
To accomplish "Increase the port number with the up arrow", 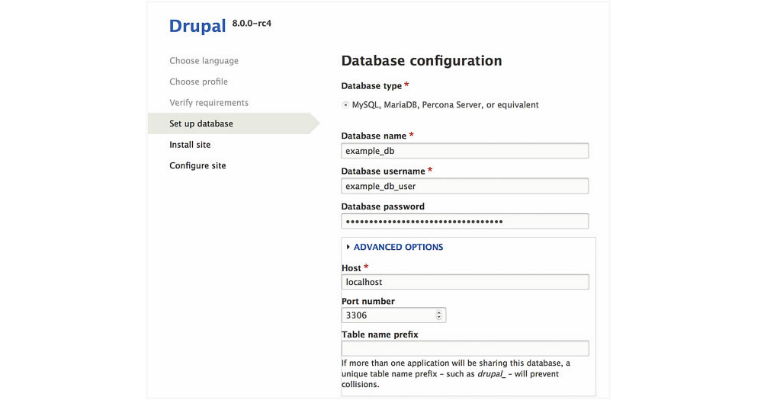I will click(x=440, y=311).
